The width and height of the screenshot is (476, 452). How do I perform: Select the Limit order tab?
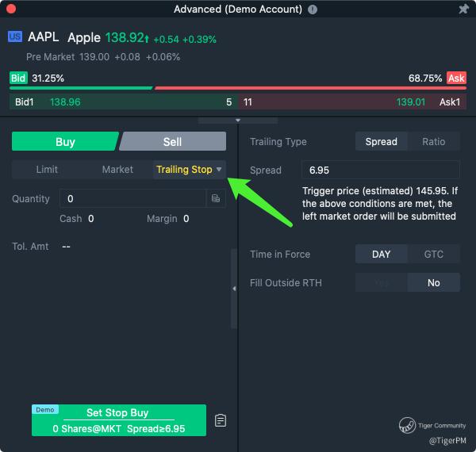tap(47, 169)
